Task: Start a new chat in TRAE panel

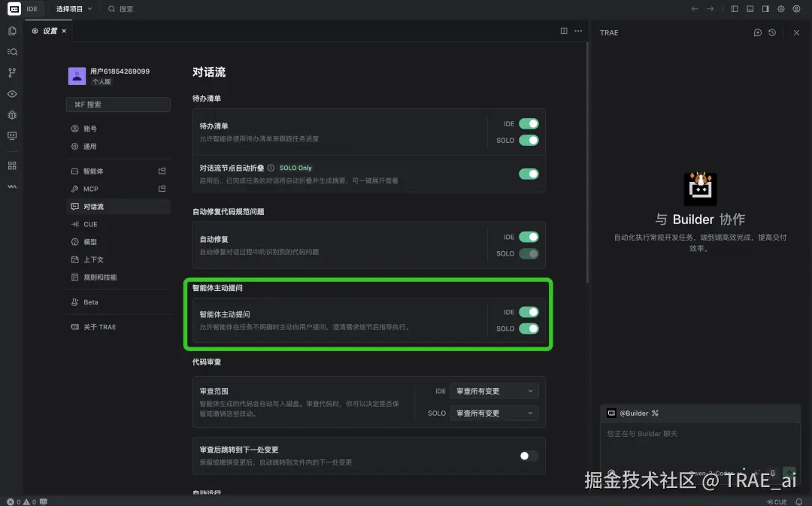Action: pos(758,32)
